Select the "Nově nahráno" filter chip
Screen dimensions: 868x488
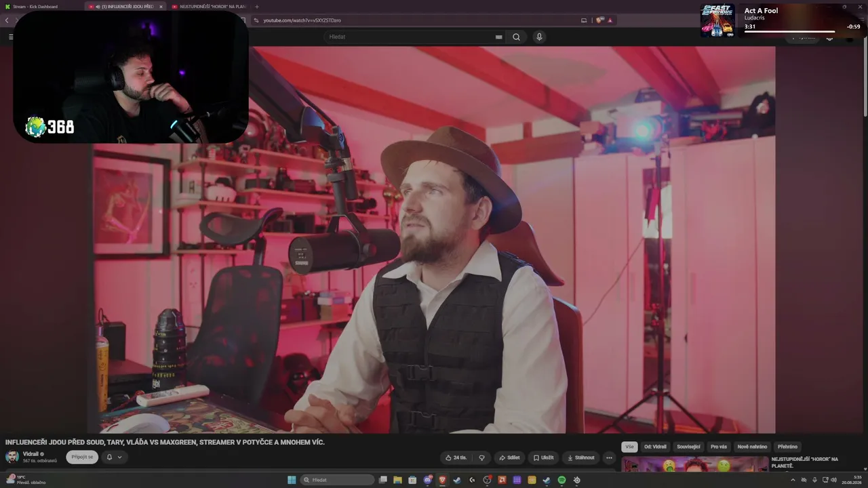(x=752, y=447)
